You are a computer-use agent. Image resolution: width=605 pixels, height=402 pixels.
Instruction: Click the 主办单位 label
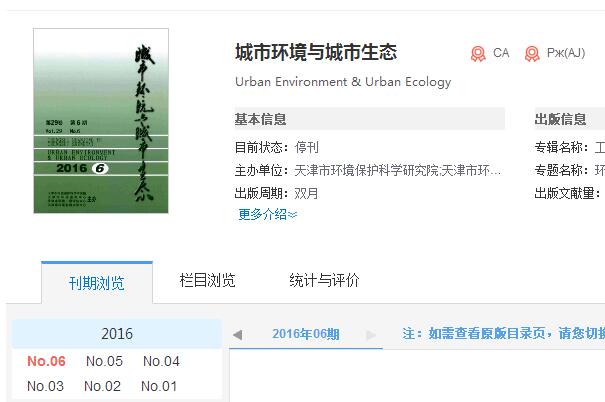click(262, 170)
